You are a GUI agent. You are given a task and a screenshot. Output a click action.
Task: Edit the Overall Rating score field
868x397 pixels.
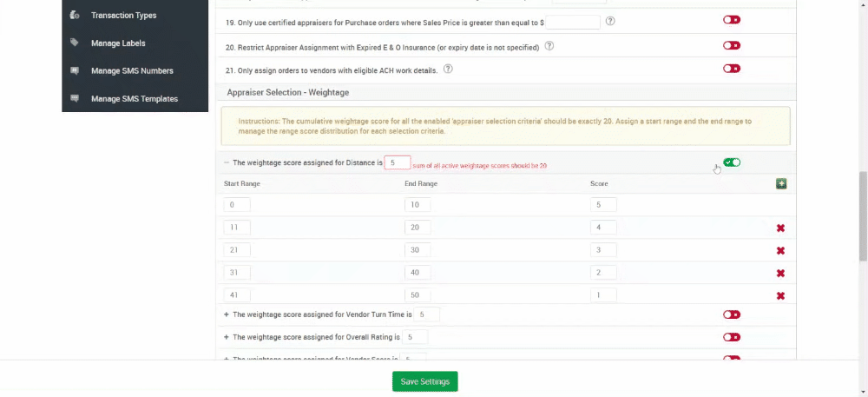(415, 337)
